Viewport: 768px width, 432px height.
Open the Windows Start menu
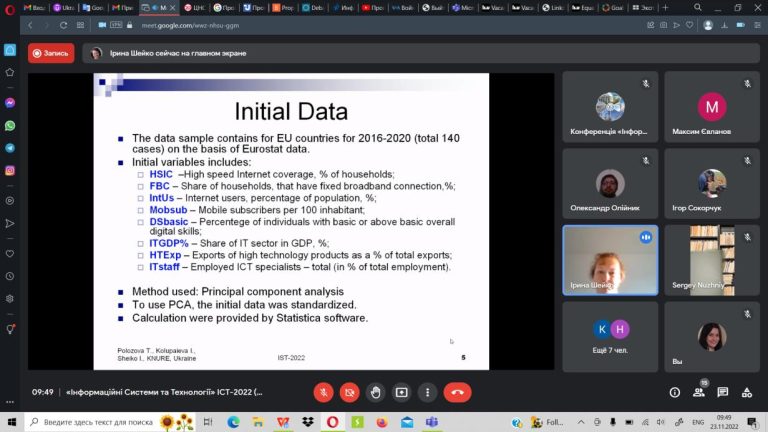pyautogui.click(x=12, y=422)
